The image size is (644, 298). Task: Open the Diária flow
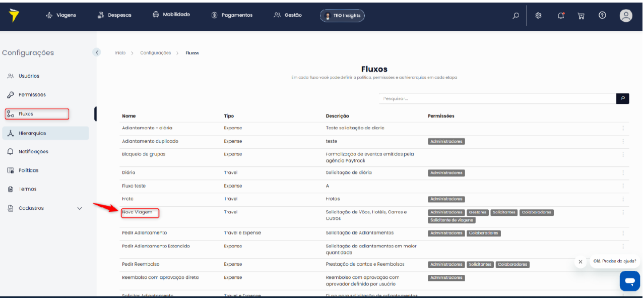tap(128, 172)
